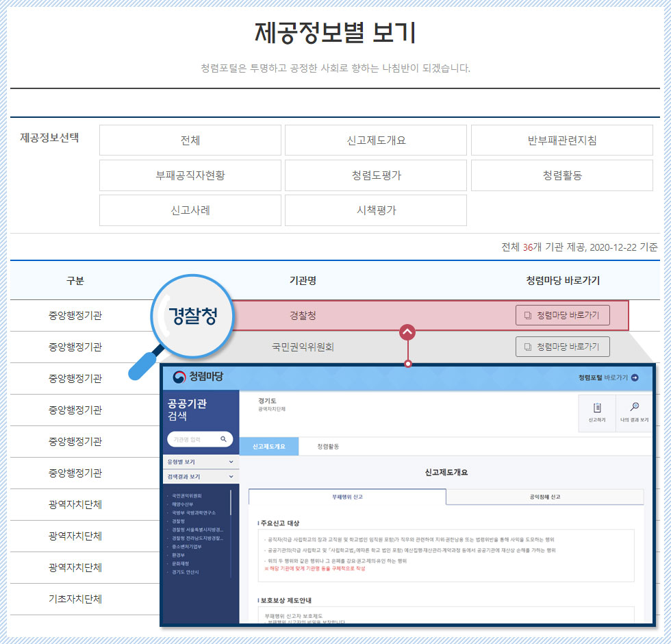The width and height of the screenshot is (671, 644).
Task: Click the 나의 결과 보기 magnifier icon
Action: [x=634, y=407]
